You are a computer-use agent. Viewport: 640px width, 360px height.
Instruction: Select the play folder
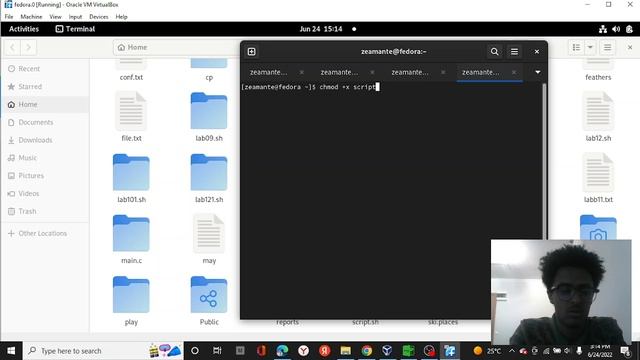pos(131,295)
